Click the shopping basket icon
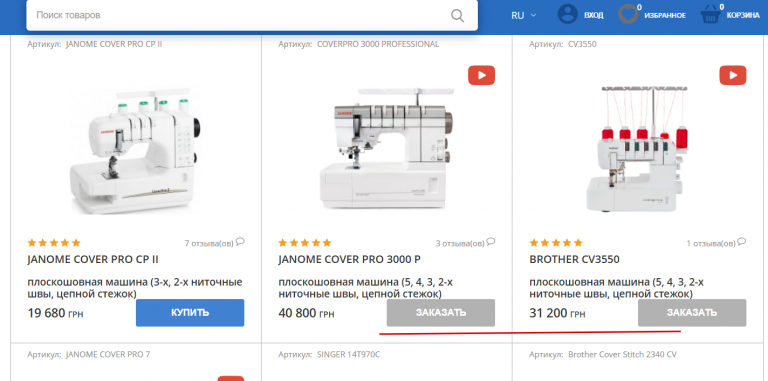768x381 pixels. [x=711, y=14]
